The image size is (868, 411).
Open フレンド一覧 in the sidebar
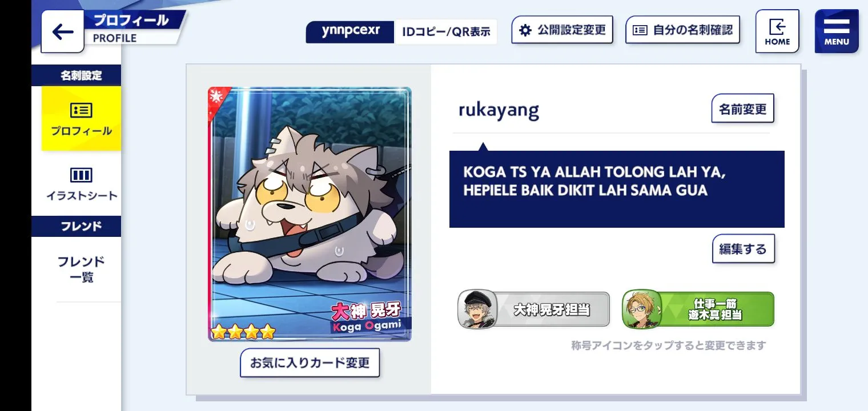point(81,269)
